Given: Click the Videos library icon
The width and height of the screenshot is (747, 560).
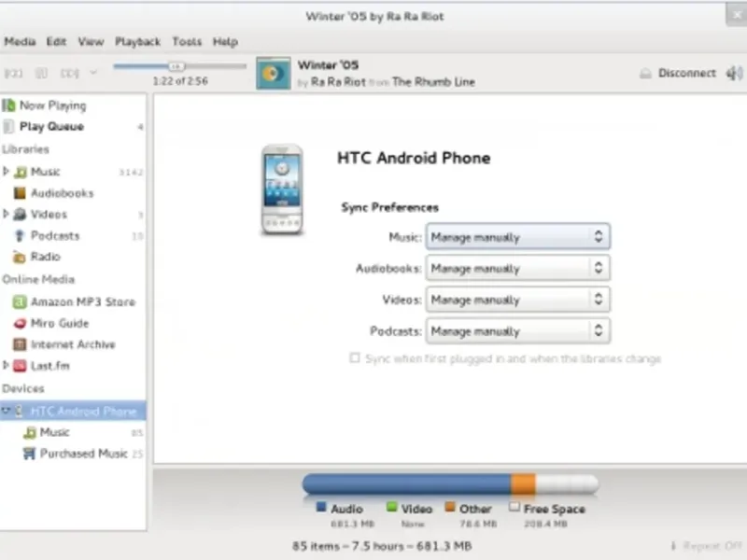Looking at the screenshot, I should click(x=20, y=215).
